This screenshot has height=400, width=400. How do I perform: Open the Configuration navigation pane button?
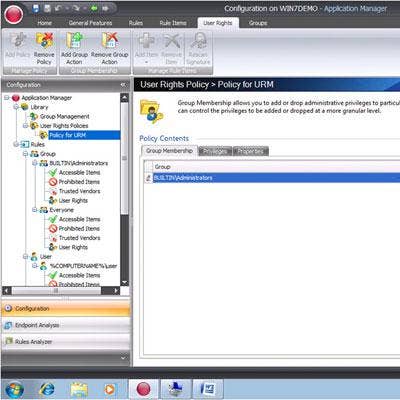[x=66, y=308]
